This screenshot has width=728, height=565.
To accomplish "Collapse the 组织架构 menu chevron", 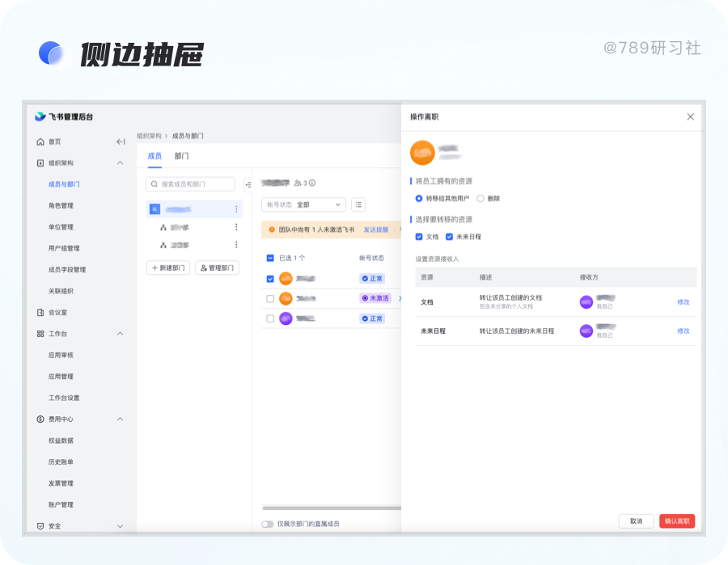I will tap(121, 162).
